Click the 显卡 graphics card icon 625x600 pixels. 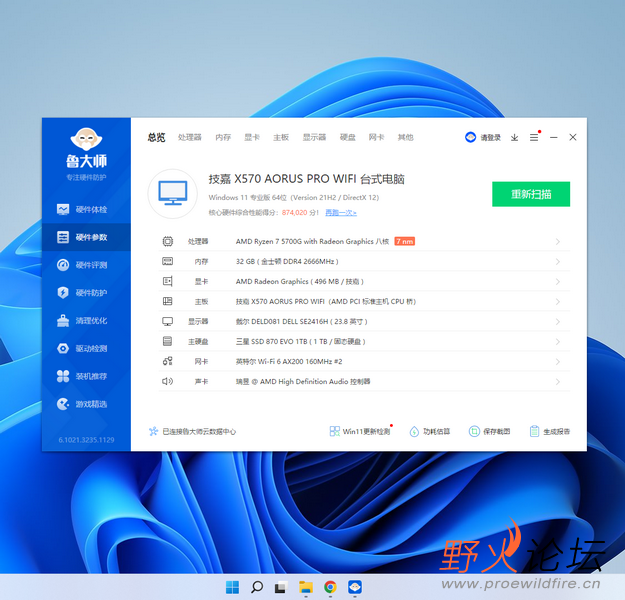pos(168,281)
